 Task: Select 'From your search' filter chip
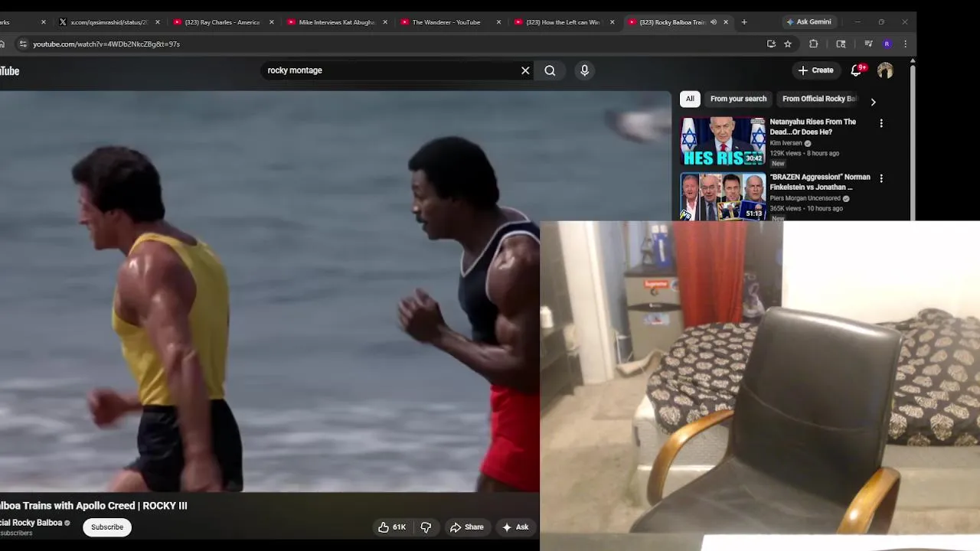(x=738, y=99)
